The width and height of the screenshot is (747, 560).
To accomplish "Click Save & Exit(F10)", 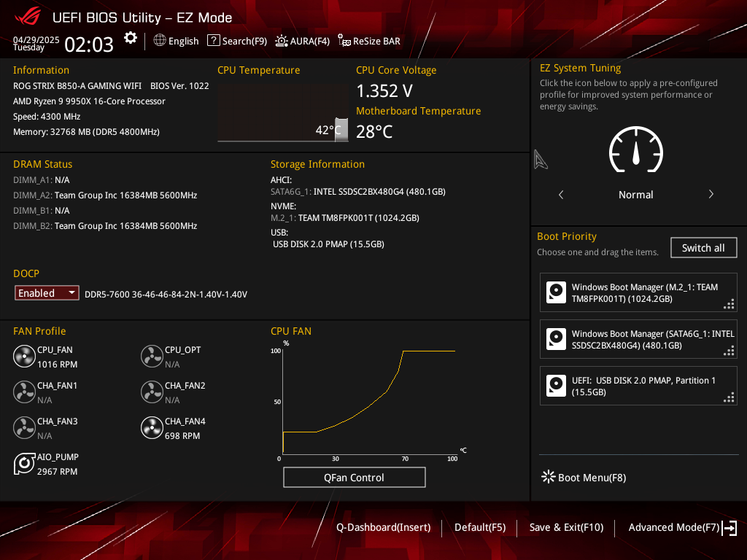I will [x=566, y=528].
